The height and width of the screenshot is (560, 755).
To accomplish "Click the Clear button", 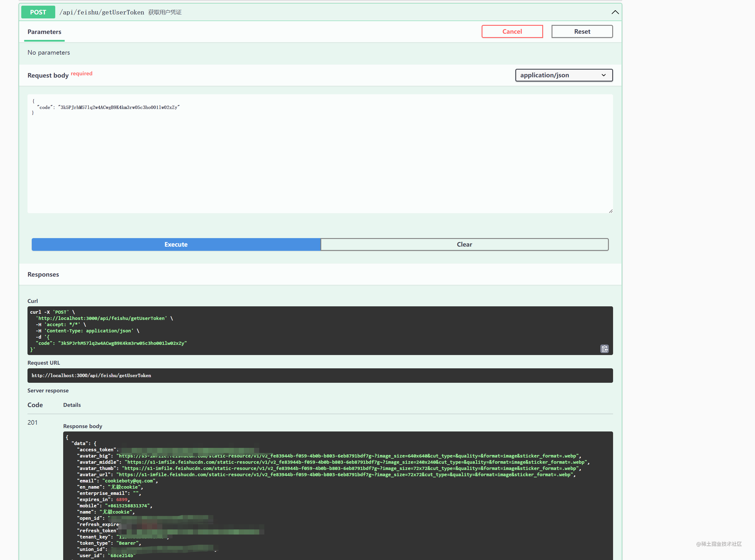I will click(464, 244).
